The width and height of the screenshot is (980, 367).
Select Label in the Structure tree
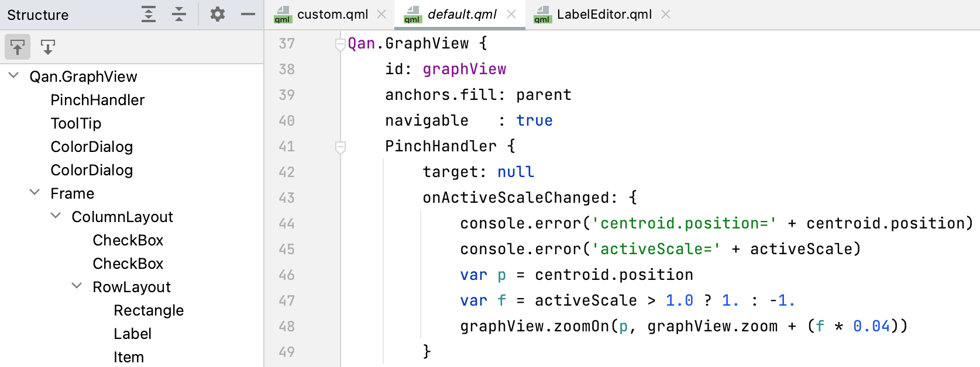click(x=133, y=334)
